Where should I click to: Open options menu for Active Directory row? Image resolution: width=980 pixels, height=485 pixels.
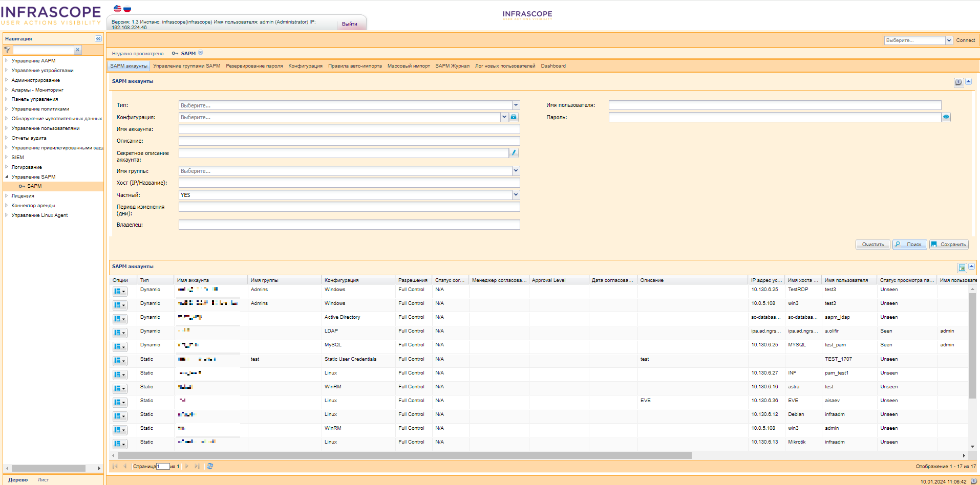pos(119,319)
